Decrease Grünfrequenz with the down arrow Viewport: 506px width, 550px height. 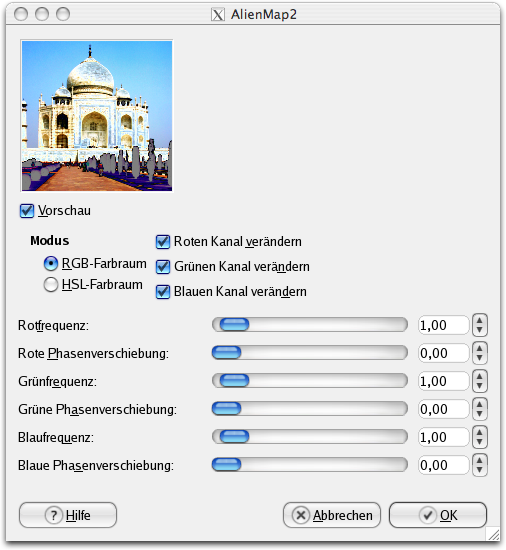[x=480, y=386]
